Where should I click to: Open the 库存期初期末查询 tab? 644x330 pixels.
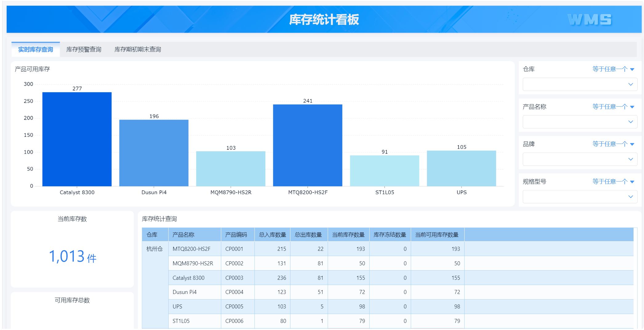(x=138, y=49)
